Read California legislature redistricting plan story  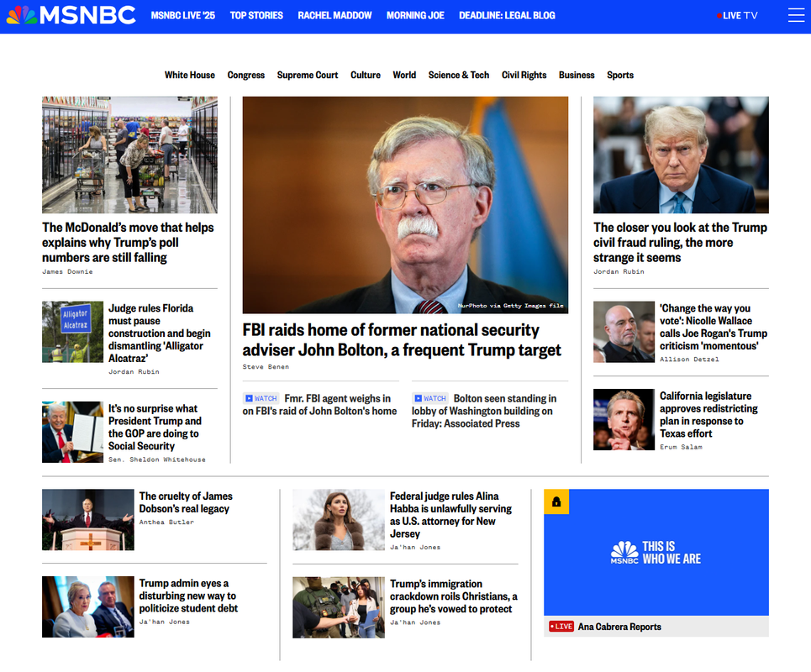(x=708, y=415)
